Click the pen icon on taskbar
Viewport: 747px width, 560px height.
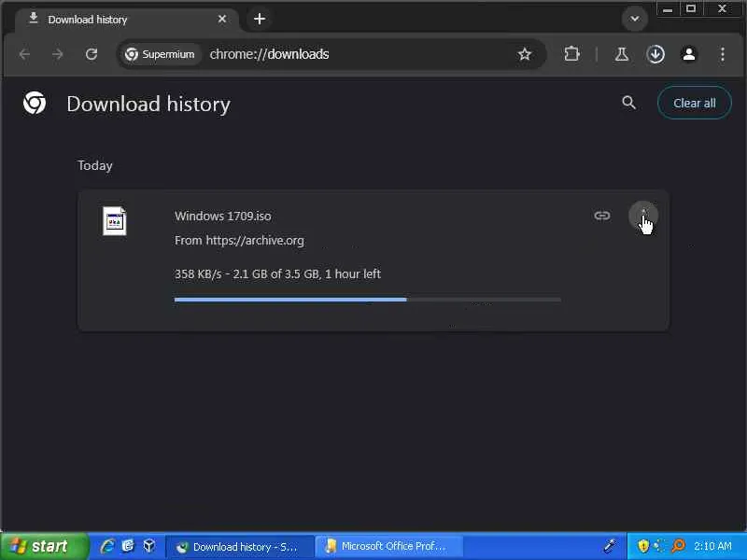[610, 546]
